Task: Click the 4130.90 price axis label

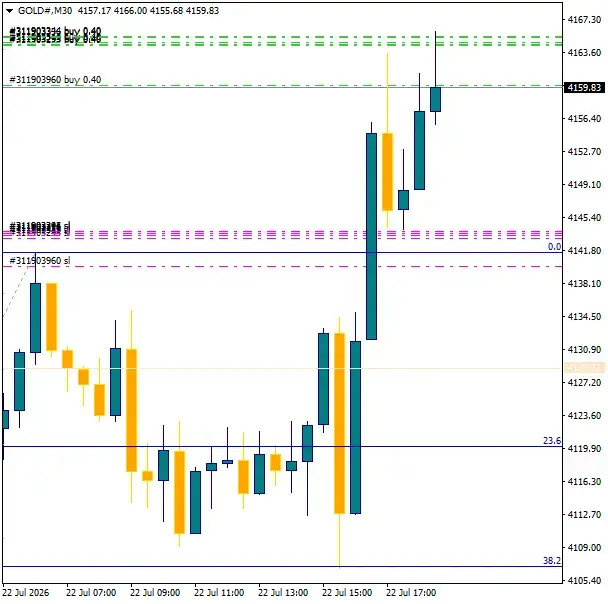Action: [x=584, y=350]
